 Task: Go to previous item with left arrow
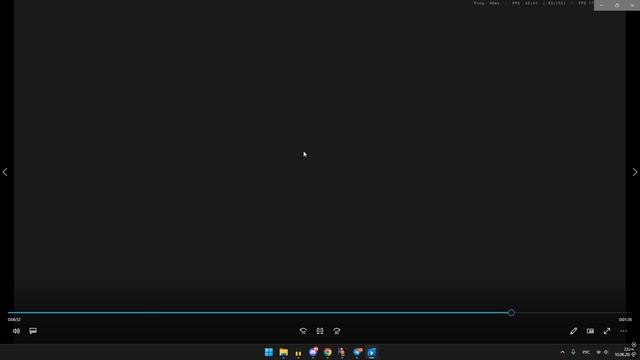(x=5, y=172)
